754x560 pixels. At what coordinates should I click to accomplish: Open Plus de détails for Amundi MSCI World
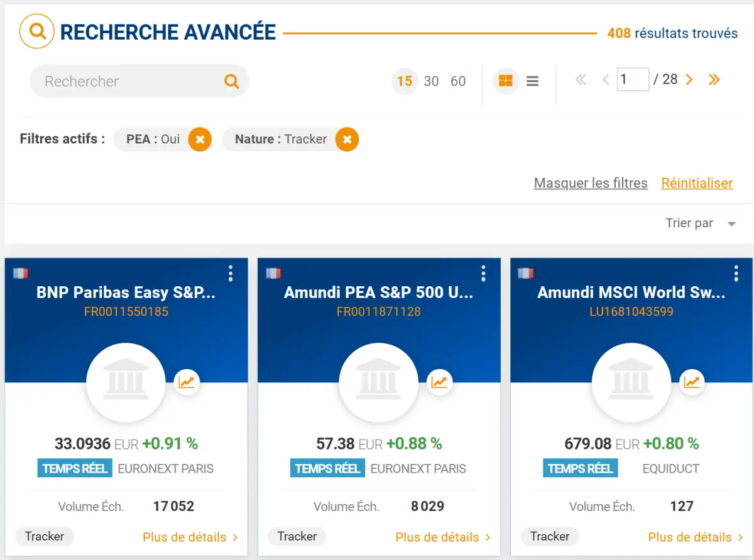coord(695,537)
